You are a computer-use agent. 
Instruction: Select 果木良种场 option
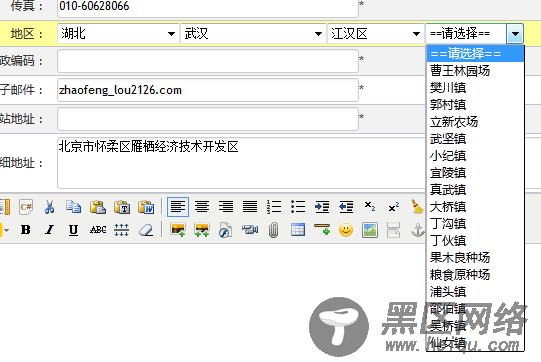point(475,257)
